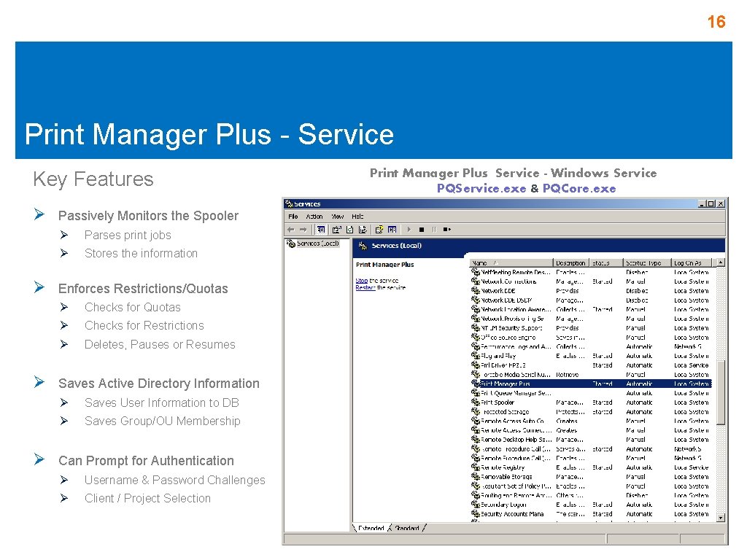Open the Help menu
The image size is (747, 560).
[357, 216]
